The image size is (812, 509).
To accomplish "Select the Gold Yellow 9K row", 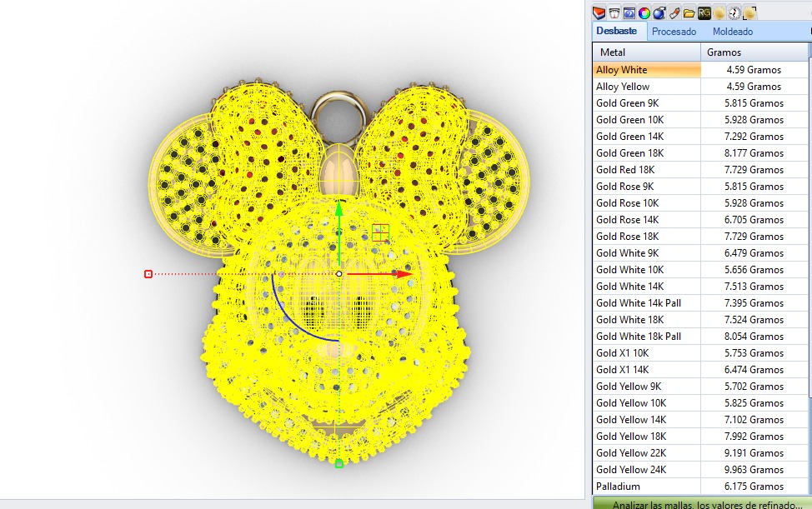I will [700, 387].
